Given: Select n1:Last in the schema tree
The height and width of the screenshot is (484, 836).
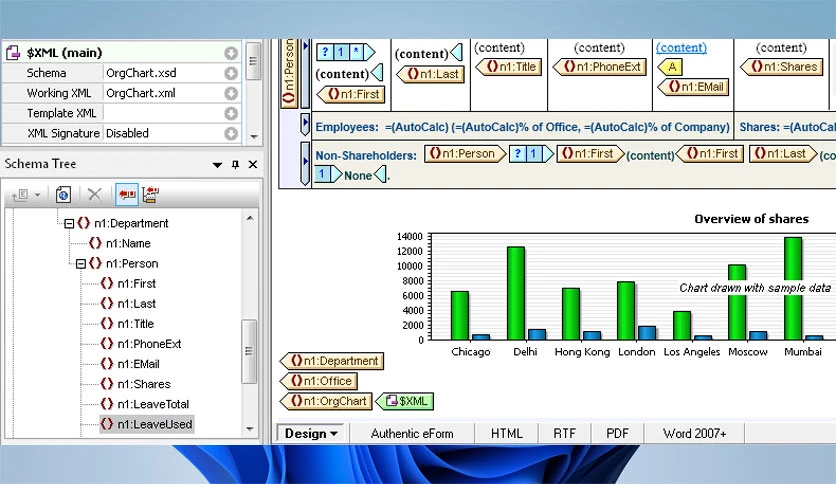Looking at the screenshot, I should 136,304.
